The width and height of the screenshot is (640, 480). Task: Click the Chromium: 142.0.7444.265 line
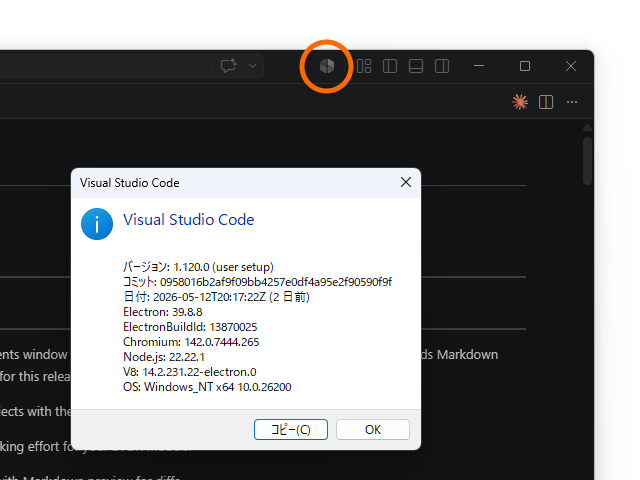[x=191, y=342]
